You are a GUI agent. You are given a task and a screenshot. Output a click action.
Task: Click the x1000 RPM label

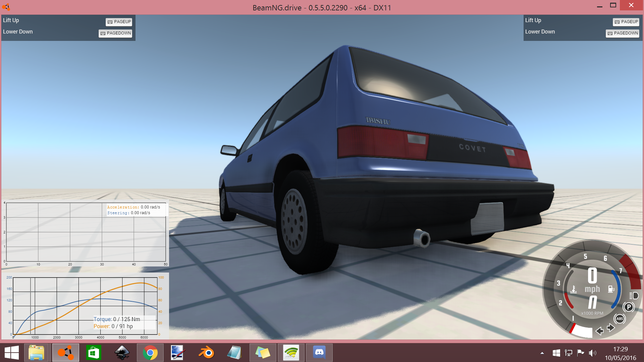592,313
